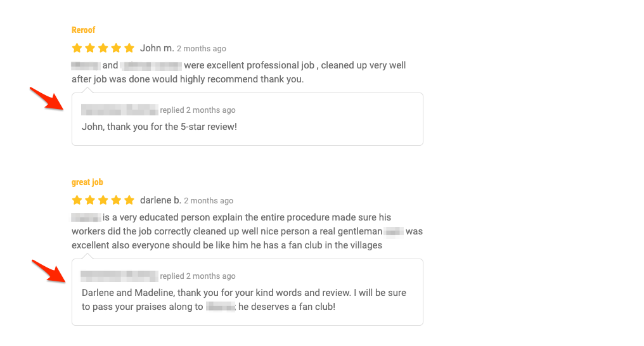The width and height of the screenshot is (644, 346).
Task: Click the first star in darlene b.'s rating
Action: point(77,200)
